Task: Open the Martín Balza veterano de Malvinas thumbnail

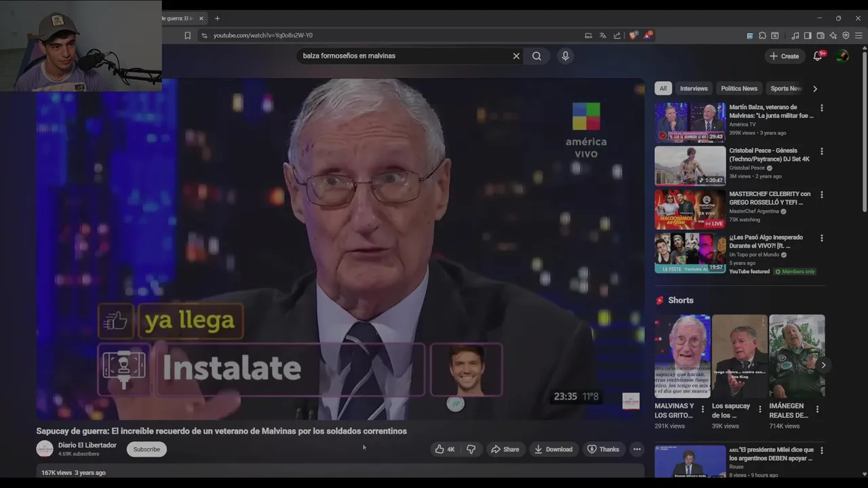Action: pos(690,122)
